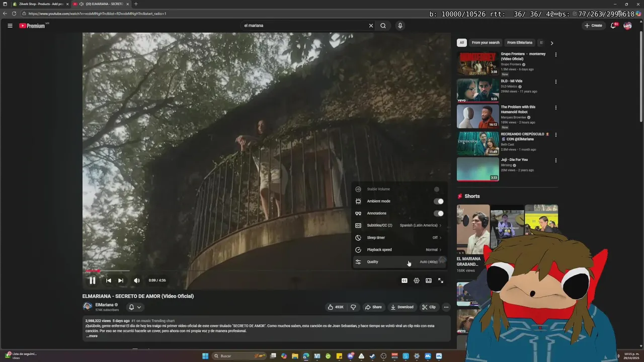
Task: Open Subtitles/CC language submenu
Action: click(399, 225)
